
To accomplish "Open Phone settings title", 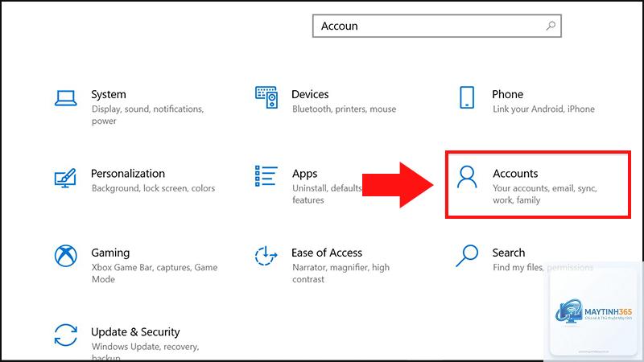I will pos(508,94).
